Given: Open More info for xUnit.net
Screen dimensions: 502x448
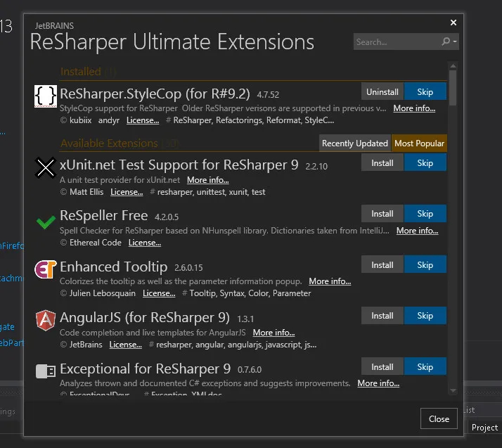Looking at the screenshot, I should [x=208, y=180].
